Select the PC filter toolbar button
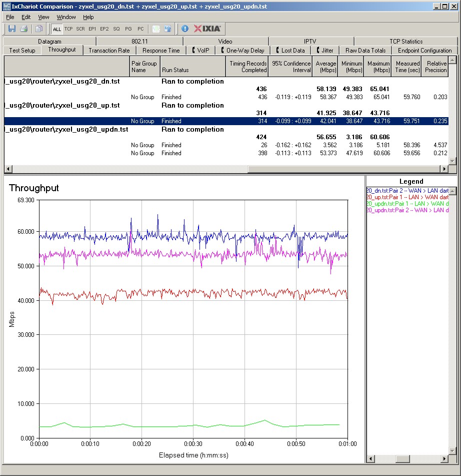This screenshot has height=476, width=461. click(140, 29)
